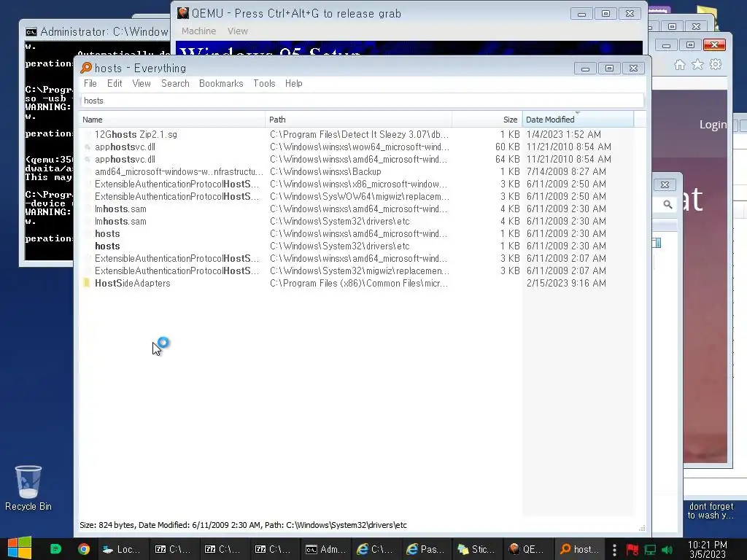747x560 pixels.
Task: Select the 60 KB apphostsvc.dll result
Action: tap(125, 147)
